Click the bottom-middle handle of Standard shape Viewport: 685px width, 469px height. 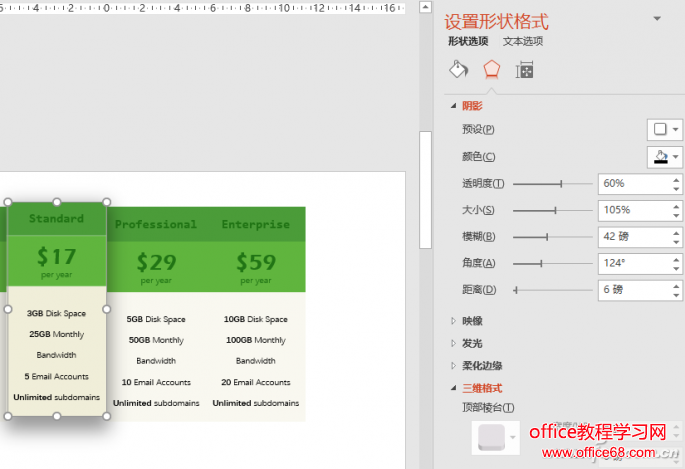click(57, 416)
